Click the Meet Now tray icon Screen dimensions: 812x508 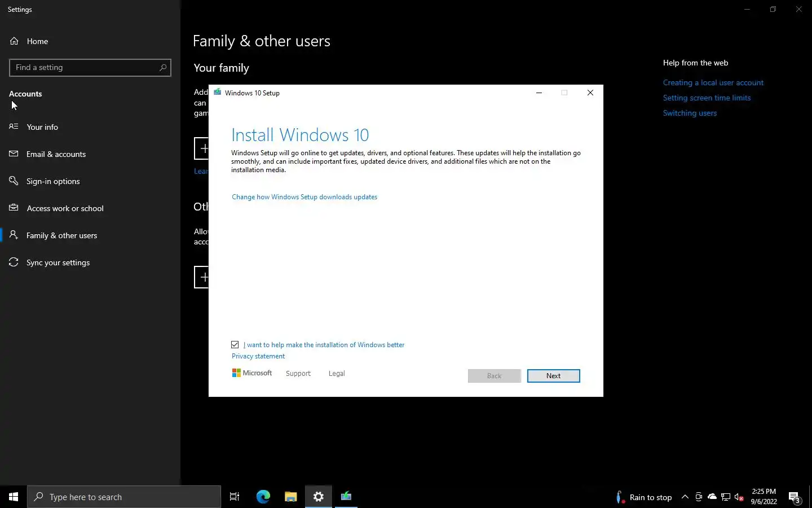pos(699,497)
